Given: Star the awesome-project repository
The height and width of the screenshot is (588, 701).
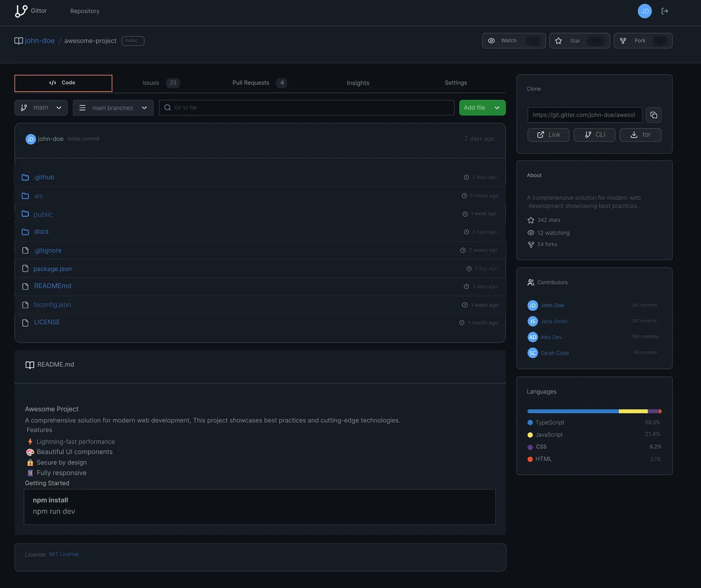Looking at the screenshot, I should coord(579,41).
